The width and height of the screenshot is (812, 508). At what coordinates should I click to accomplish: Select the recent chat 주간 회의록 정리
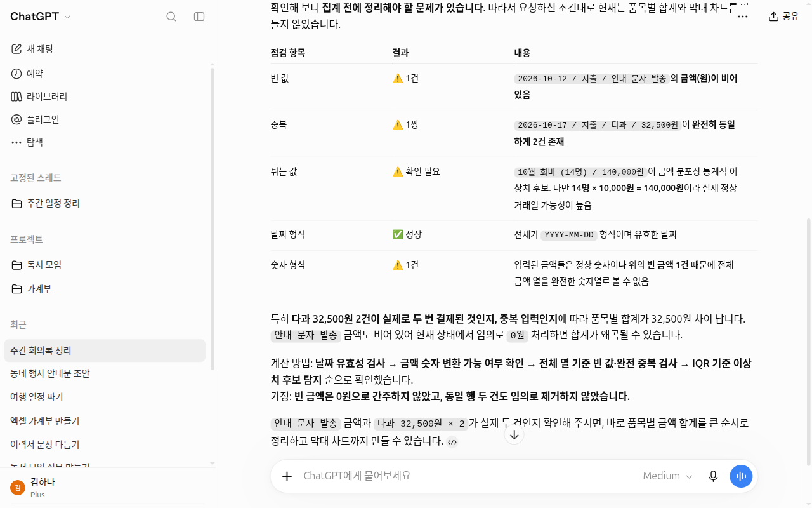pos(105,351)
